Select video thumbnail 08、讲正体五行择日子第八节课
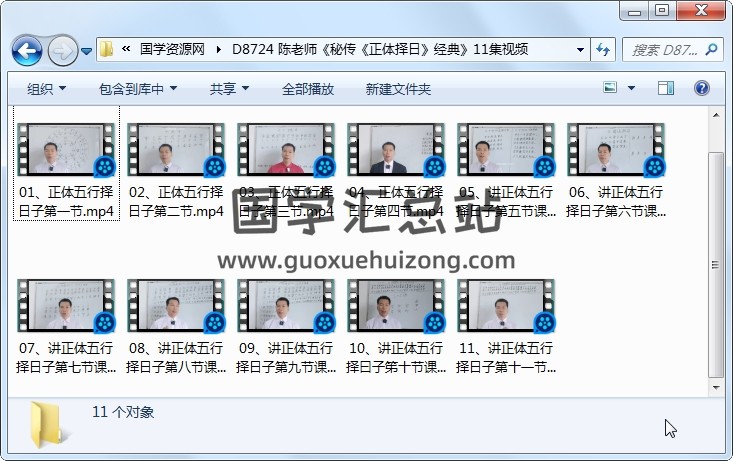Image resolution: width=733 pixels, height=461 pixels. 176,306
